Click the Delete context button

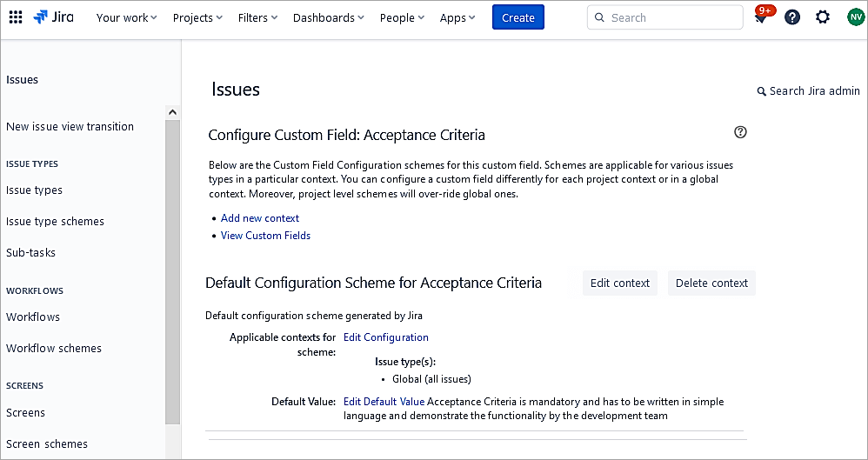[711, 283]
